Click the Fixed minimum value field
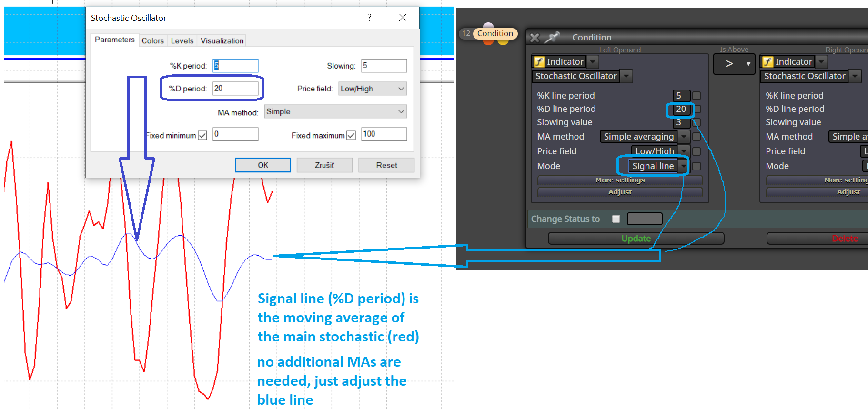This screenshot has width=868, height=409. coord(235,134)
